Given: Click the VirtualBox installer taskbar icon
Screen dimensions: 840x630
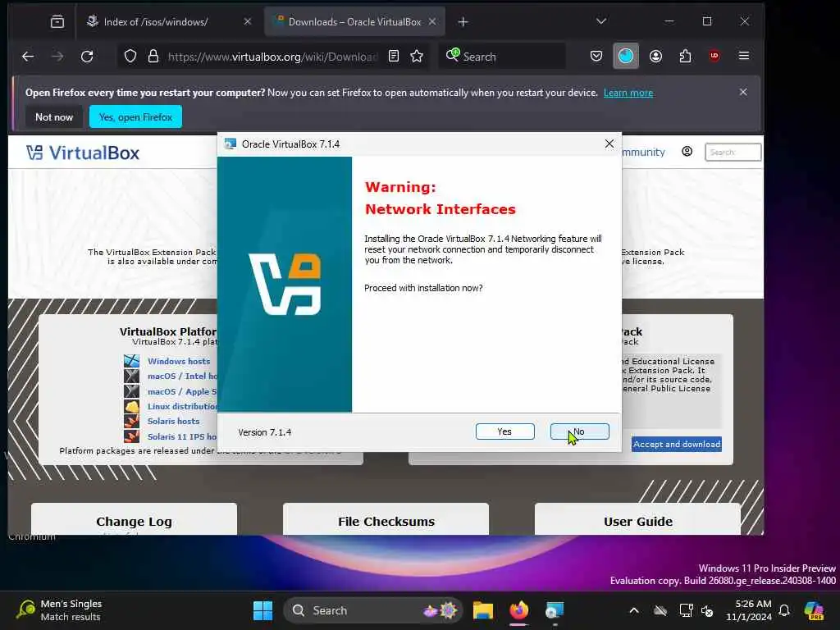Looking at the screenshot, I should 555,610.
